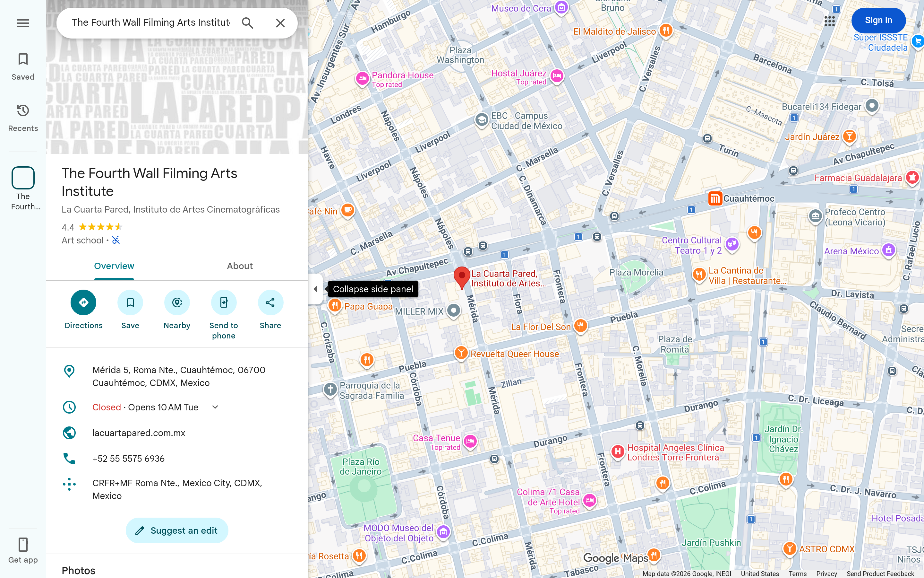Click the accessibility wheelchair icon

tap(116, 240)
